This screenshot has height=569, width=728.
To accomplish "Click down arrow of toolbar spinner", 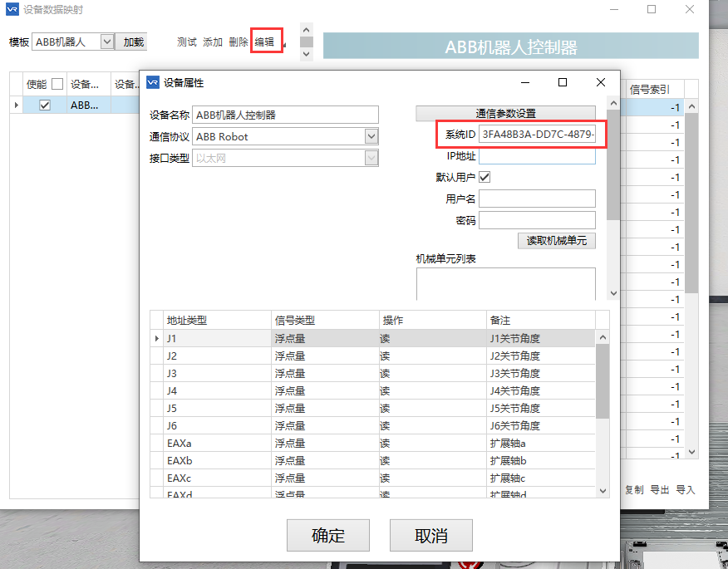I will [306, 54].
